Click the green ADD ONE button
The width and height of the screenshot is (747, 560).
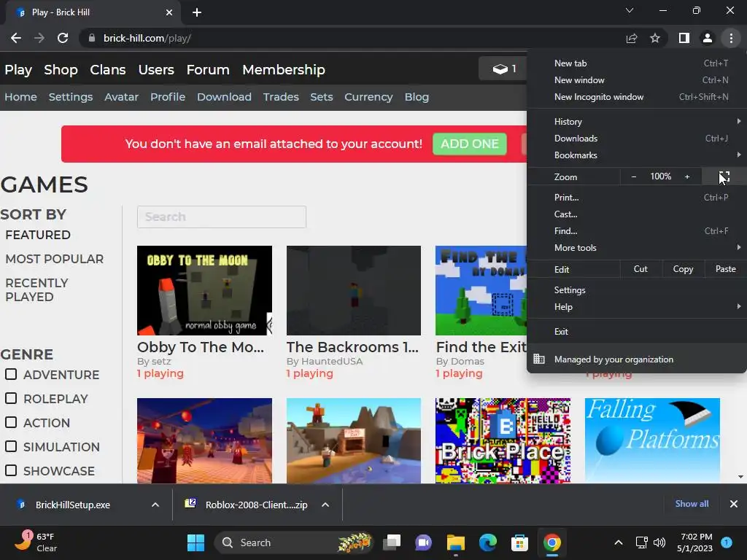(469, 144)
